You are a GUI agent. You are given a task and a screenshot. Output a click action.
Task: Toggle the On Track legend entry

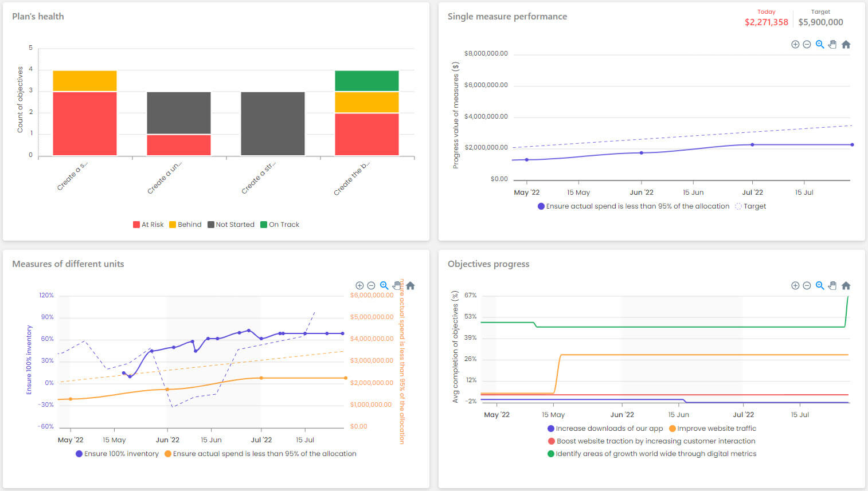(280, 225)
